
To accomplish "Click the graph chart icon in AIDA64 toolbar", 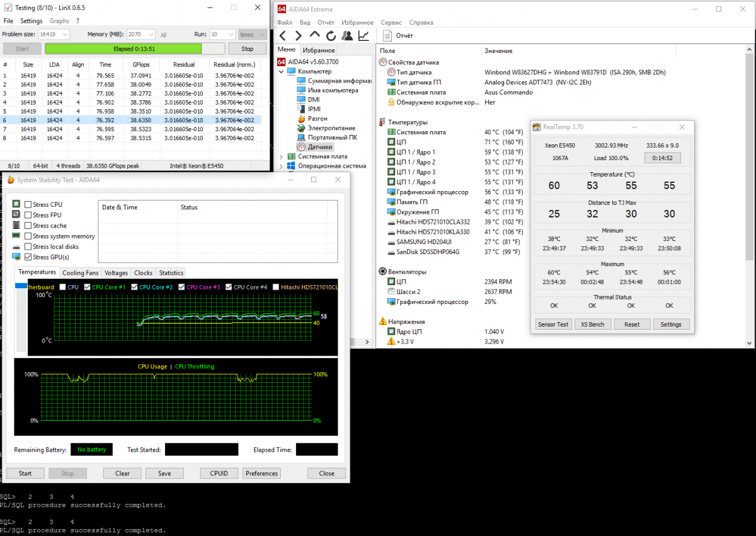I will click(x=364, y=35).
